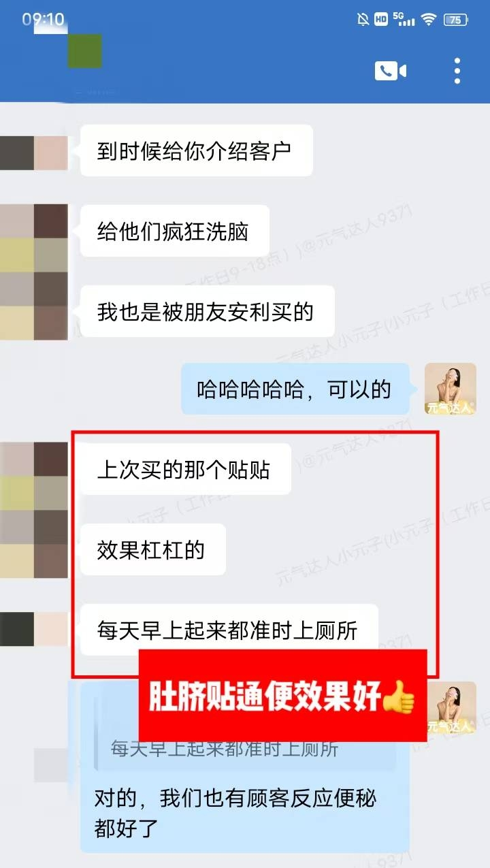Image resolution: width=490 pixels, height=868 pixels.
Task: Tap the muted notifications bell icon
Action: click(363, 20)
